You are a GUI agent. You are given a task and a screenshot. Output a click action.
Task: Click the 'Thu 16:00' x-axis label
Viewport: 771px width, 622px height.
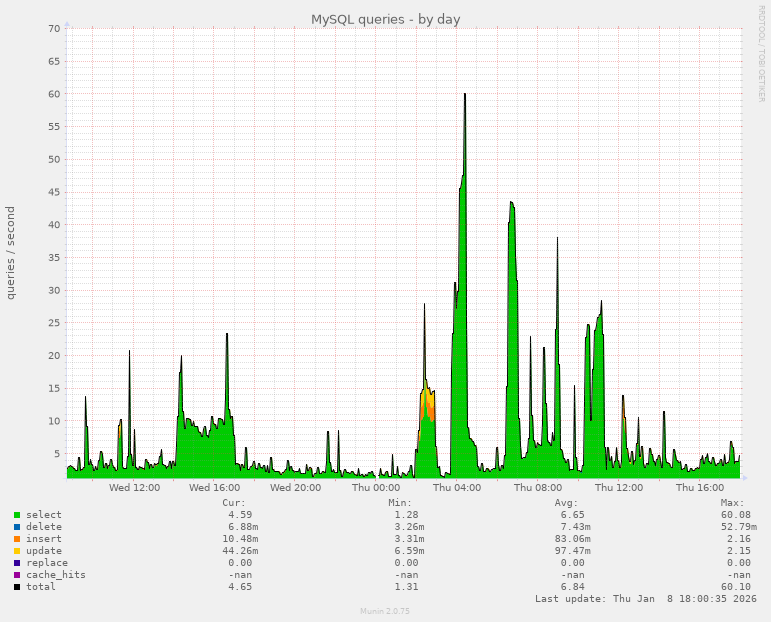click(x=700, y=488)
